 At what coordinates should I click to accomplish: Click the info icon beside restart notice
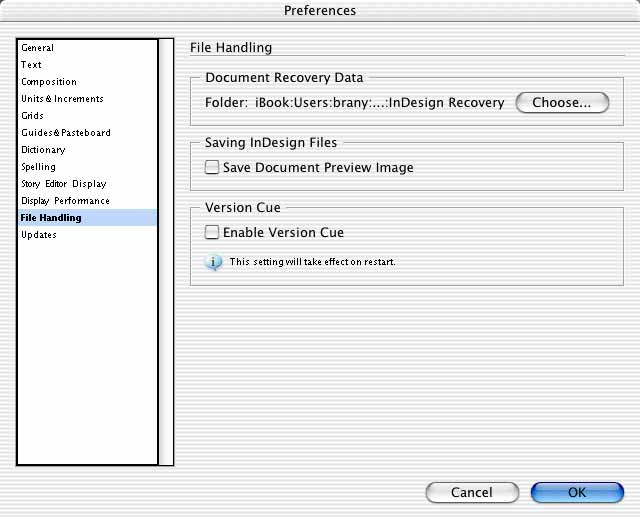[x=213, y=262]
